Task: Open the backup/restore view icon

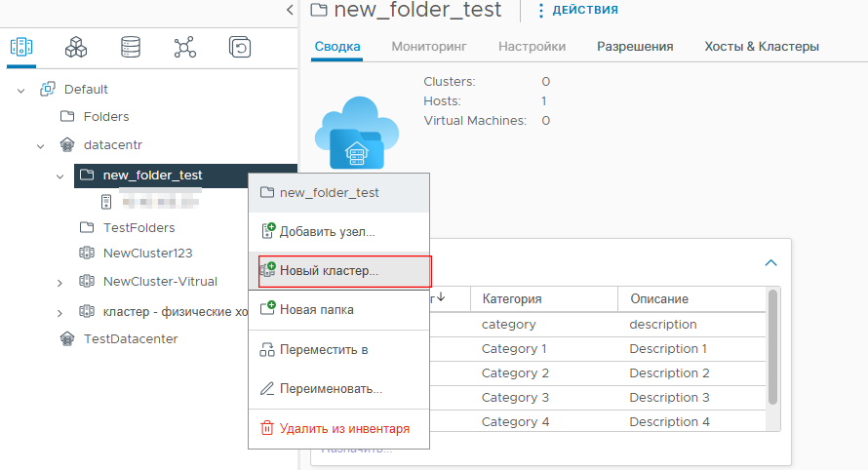Action: point(240,47)
